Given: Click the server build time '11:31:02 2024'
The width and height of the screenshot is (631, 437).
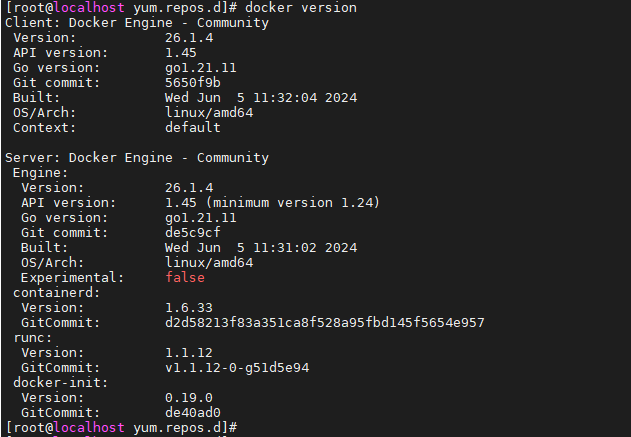Looking at the screenshot, I should [x=305, y=247].
